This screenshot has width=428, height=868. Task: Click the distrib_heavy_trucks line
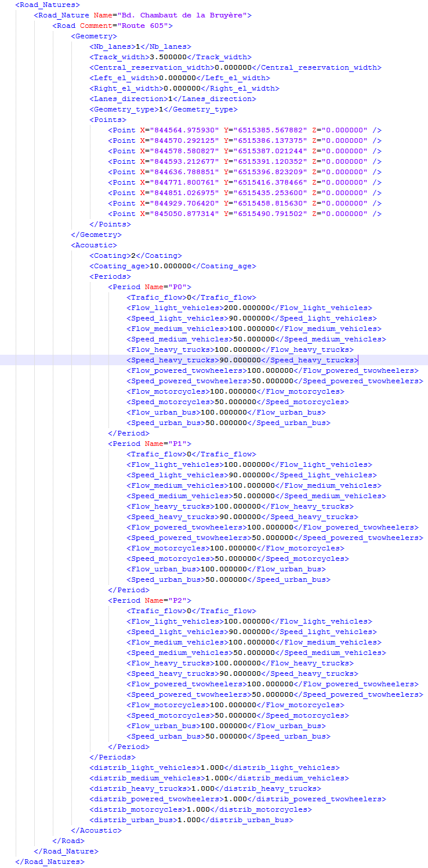point(205,788)
